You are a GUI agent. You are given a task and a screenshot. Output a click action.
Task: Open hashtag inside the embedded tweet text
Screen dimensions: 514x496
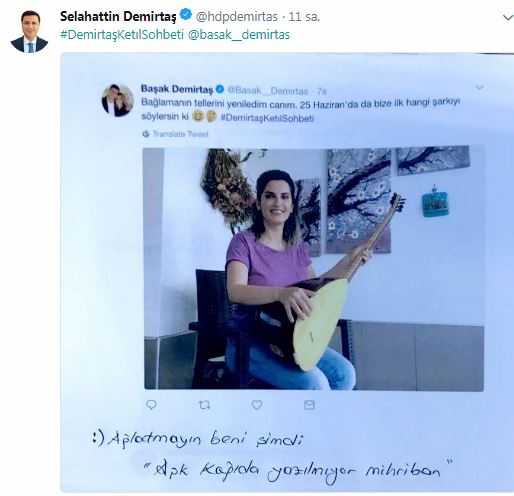coord(267,118)
